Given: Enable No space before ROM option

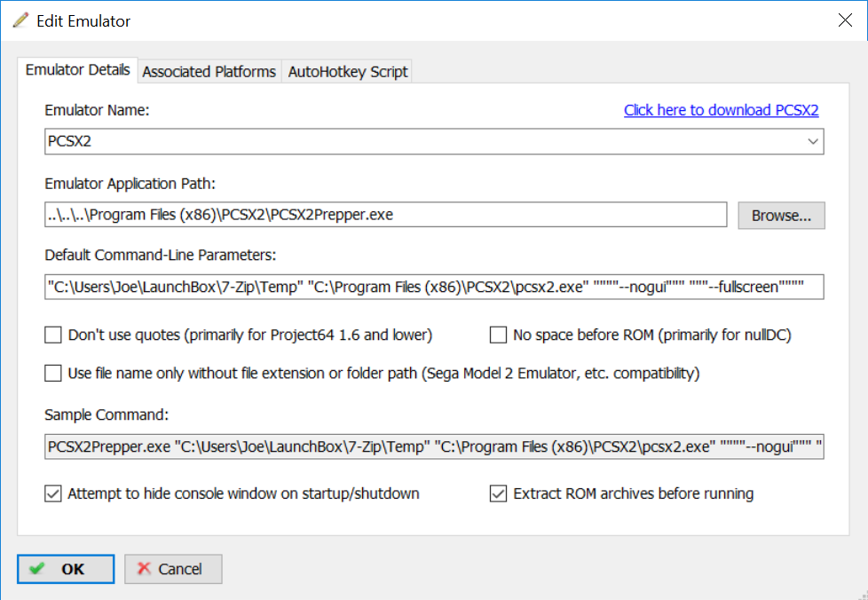Looking at the screenshot, I should click(499, 336).
